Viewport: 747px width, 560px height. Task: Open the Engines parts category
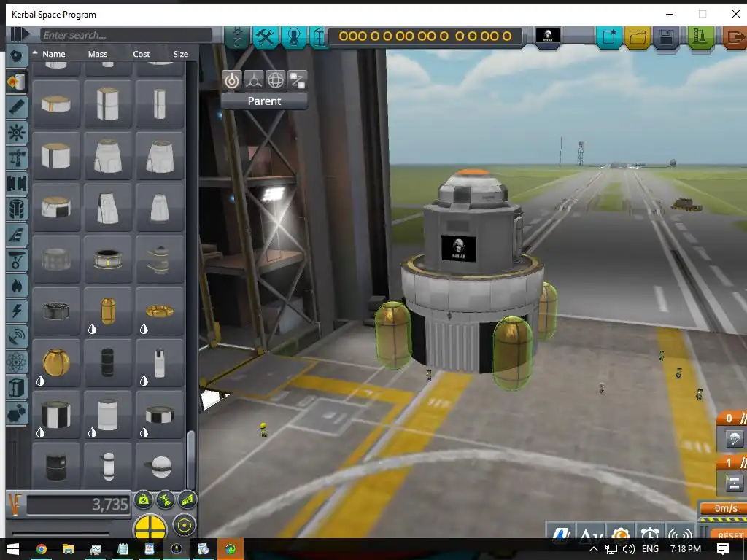18,107
